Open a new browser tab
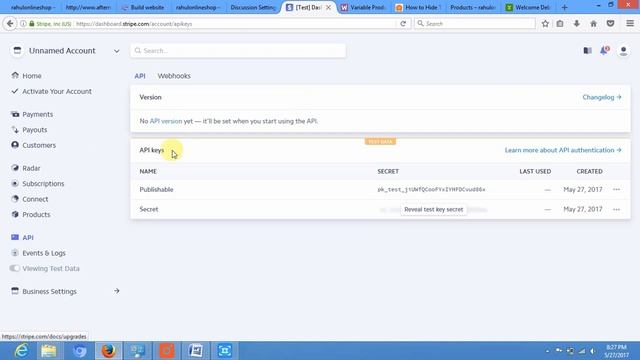Screen dimensions: 640x360 (564, 7)
